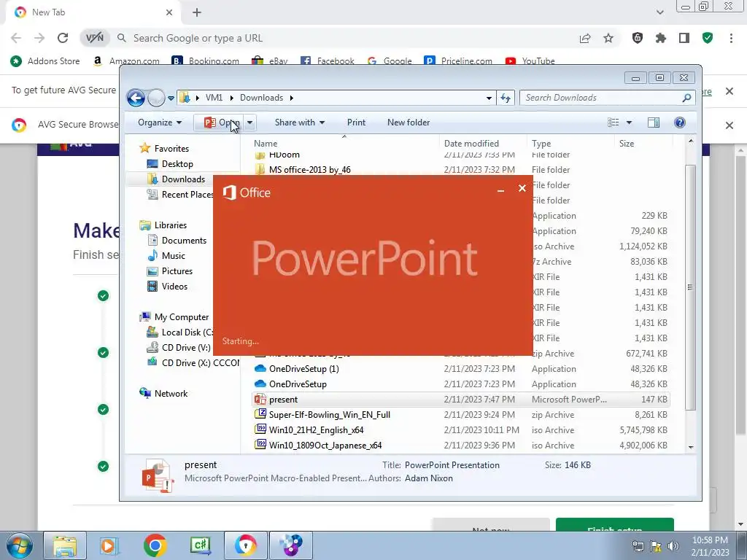Click the Windows Start button
The width and height of the screenshot is (747, 560).
pyautogui.click(x=19, y=545)
